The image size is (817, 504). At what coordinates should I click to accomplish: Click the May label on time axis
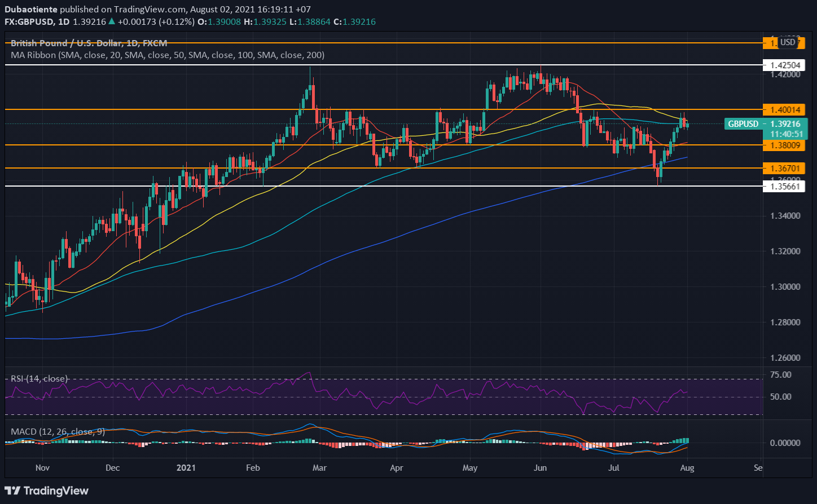470,468
